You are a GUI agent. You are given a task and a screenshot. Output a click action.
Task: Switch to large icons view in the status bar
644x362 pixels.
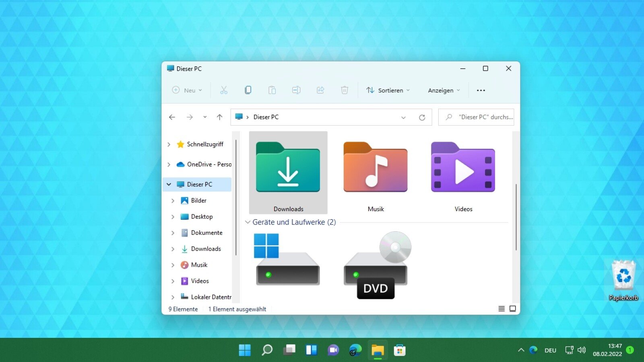point(512,309)
